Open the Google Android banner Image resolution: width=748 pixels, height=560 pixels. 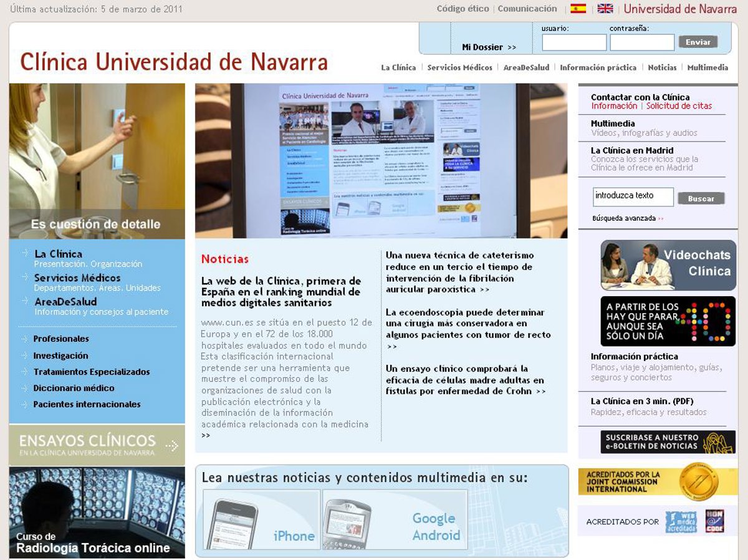pos(395,519)
